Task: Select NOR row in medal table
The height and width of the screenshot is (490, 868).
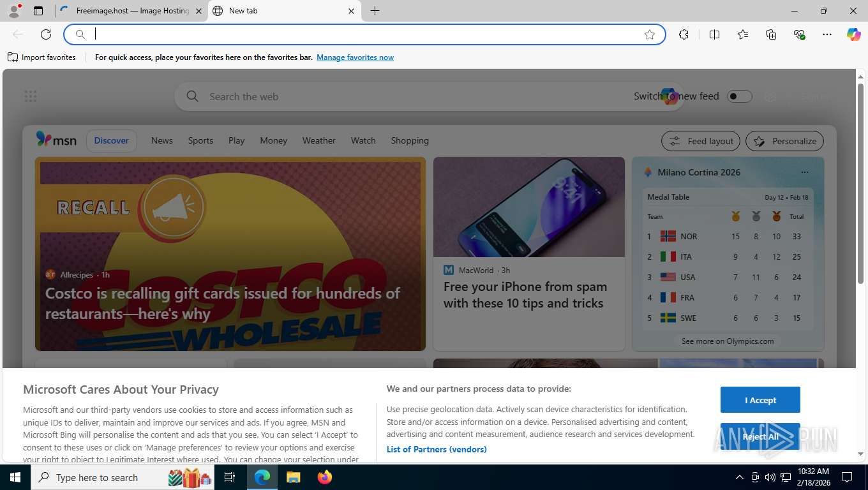Action: tap(726, 236)
